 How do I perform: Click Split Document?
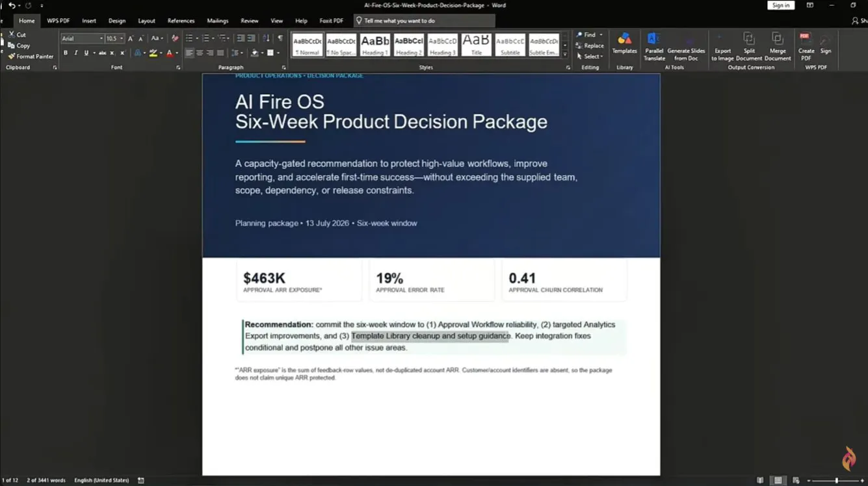(749, 46)
